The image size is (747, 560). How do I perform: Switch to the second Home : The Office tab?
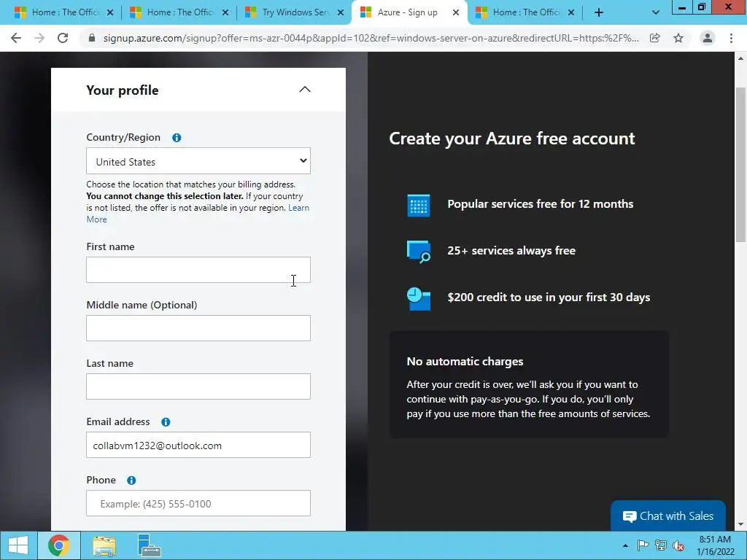click(x=179, y=12)
